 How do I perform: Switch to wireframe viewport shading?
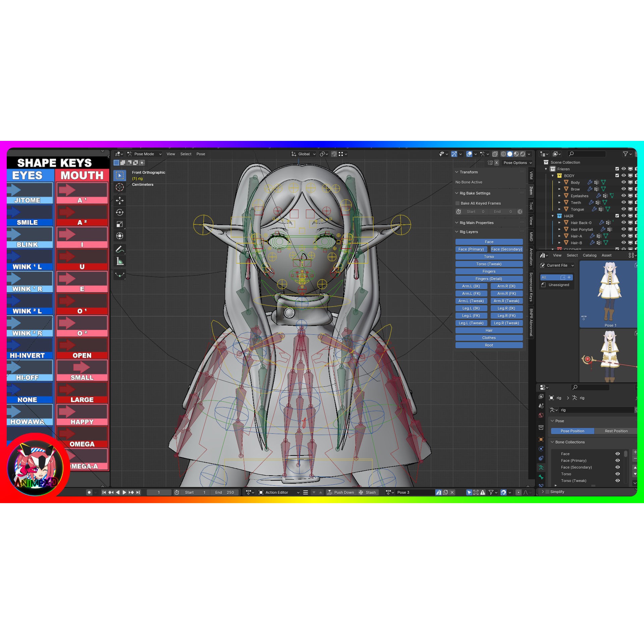(503, 154)
